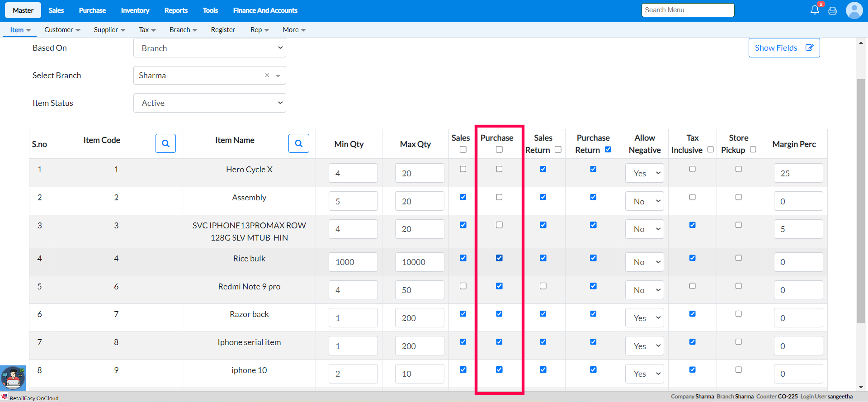Open the support chat assistant icon
The image size is (868, 402).
(13, 378)
